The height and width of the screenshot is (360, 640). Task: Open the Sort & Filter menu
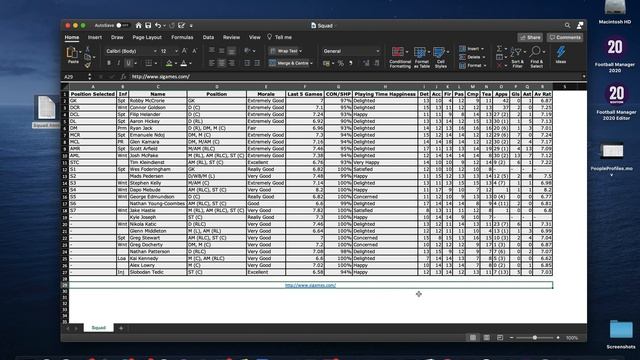click(517, 57)
